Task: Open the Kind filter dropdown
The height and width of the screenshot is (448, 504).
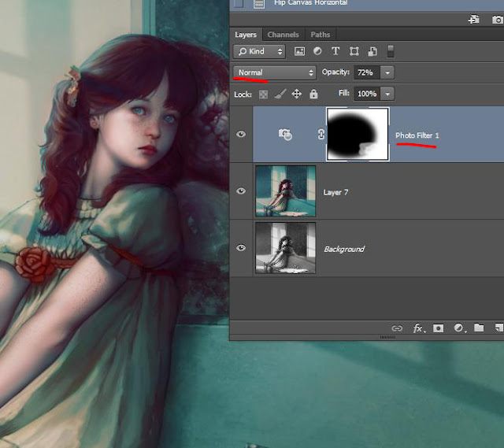Action: (x=259, y=51)
